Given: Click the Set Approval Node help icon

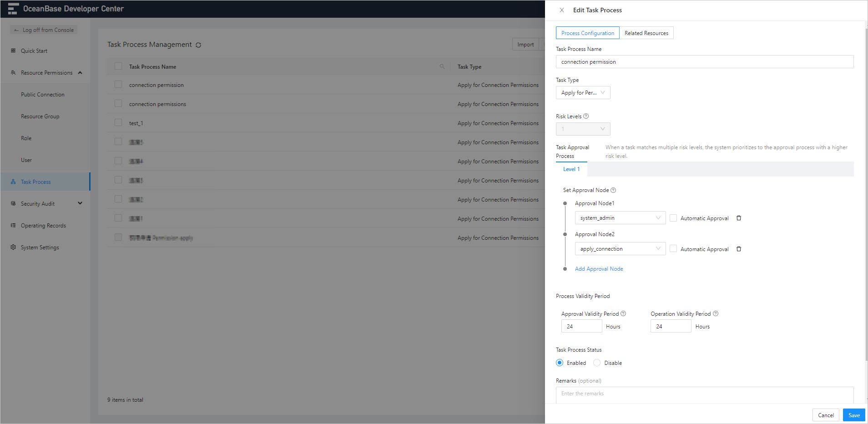Looking at the screenshot, I should click(x=613, y=190).
